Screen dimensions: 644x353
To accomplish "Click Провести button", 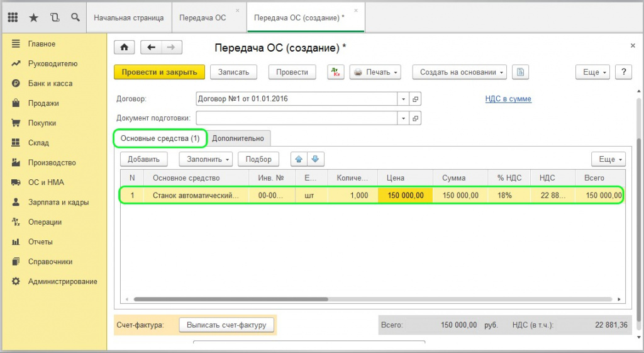I will 292,72.
